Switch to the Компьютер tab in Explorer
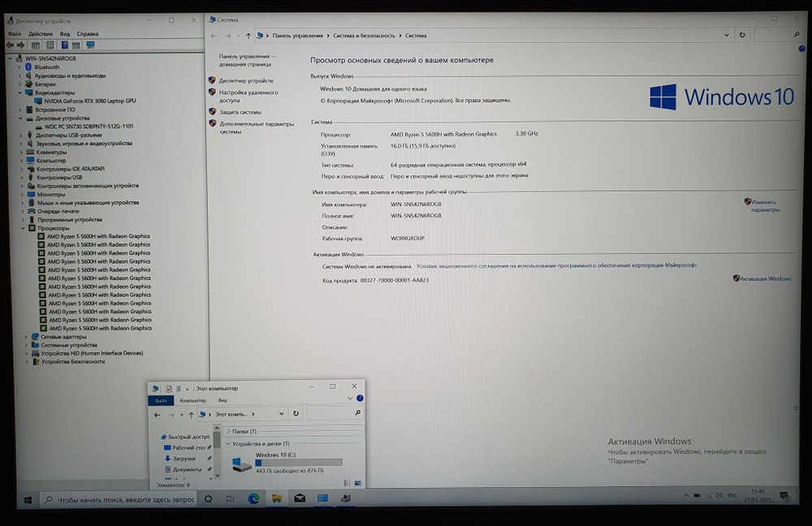 (193, 400)
